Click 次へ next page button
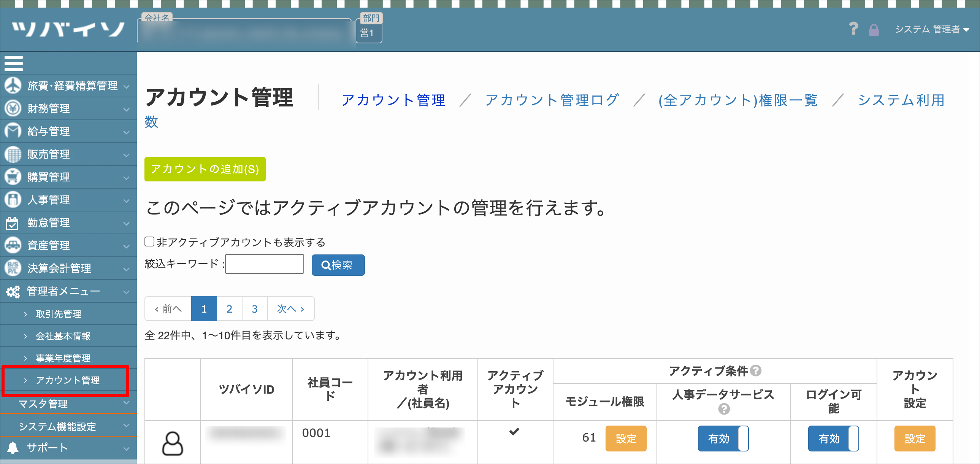This screenshot has height=464, width=980. (291, 309)
